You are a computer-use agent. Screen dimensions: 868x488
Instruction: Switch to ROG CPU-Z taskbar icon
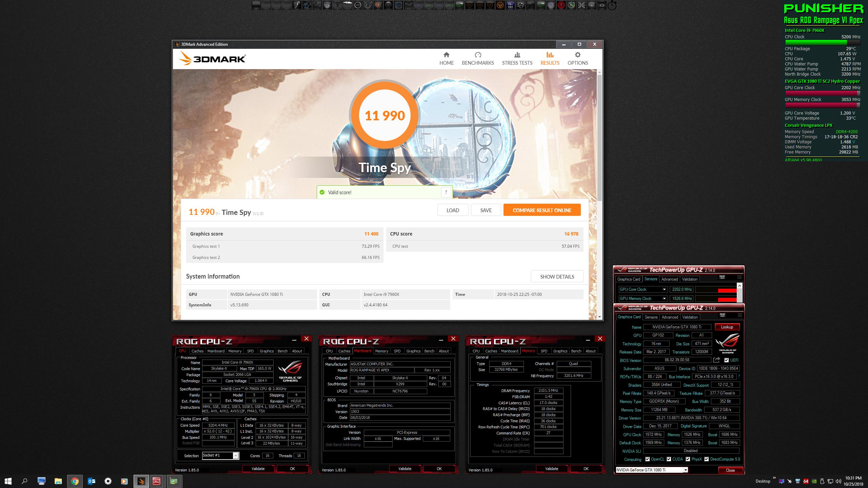coord(157,481)
